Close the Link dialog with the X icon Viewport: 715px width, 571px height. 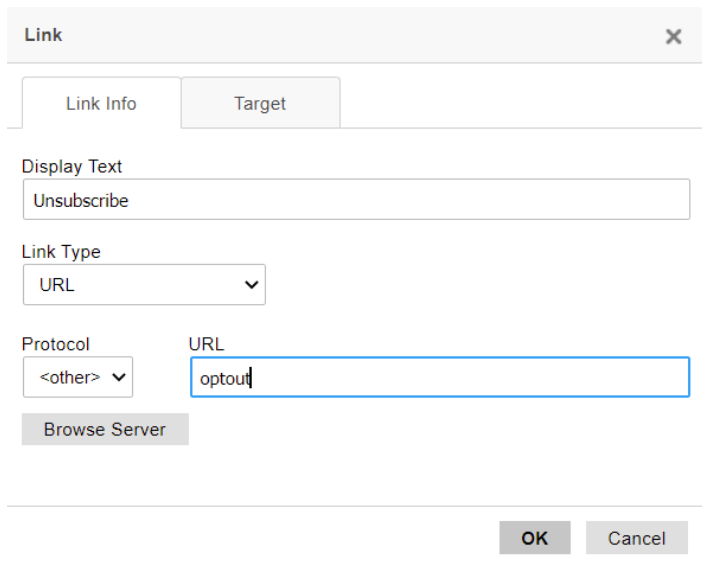[673, 37]
